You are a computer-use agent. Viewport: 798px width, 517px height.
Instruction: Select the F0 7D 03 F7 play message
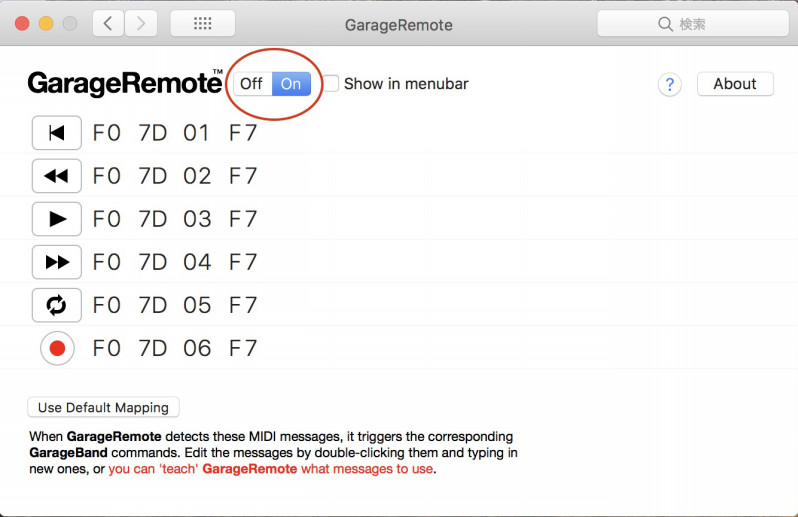[x=175, y=219]
